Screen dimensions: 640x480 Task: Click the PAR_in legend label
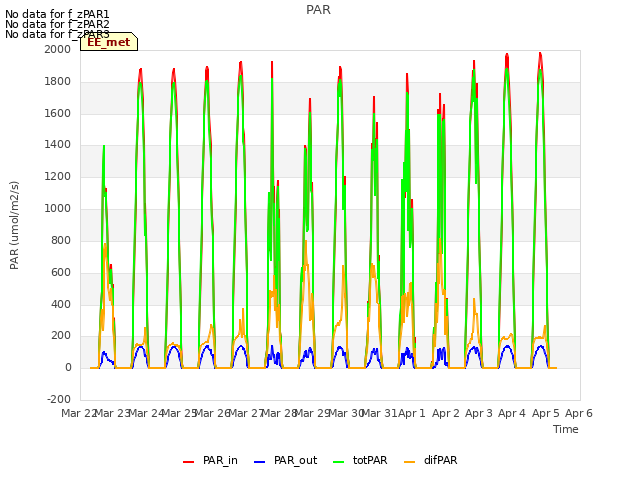(220, 460)
